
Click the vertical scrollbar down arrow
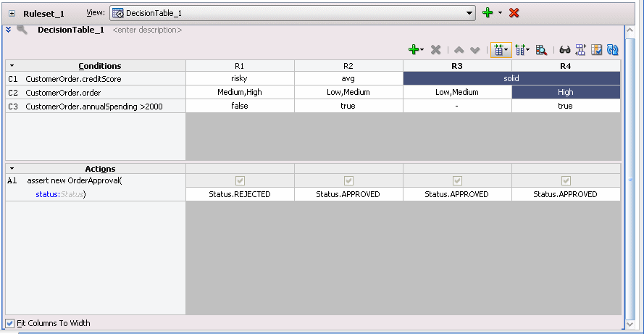pyautogui.click(x=630, y=324)
